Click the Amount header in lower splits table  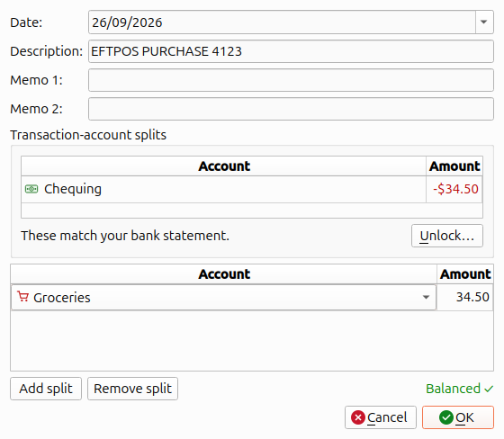click(x=465, y=274)
